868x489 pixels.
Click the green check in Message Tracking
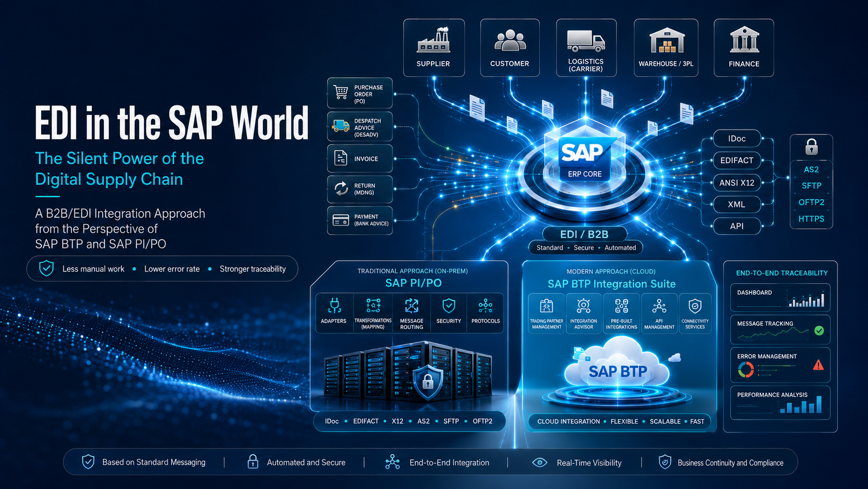click(819, 330)
